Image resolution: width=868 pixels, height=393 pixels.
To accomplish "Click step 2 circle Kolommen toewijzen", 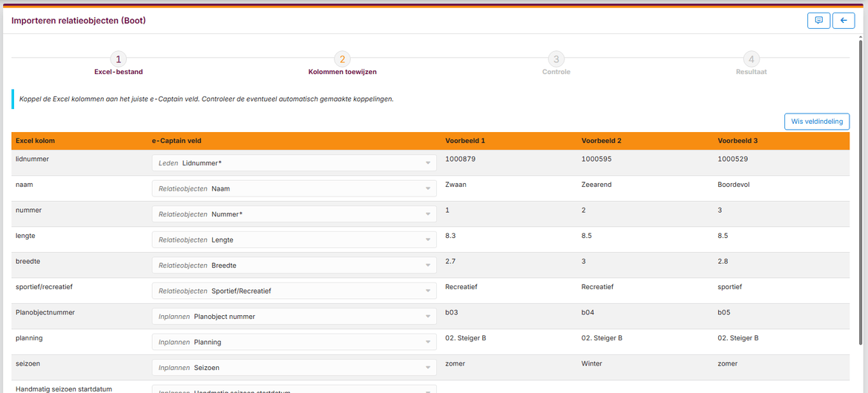I will 342,59.
